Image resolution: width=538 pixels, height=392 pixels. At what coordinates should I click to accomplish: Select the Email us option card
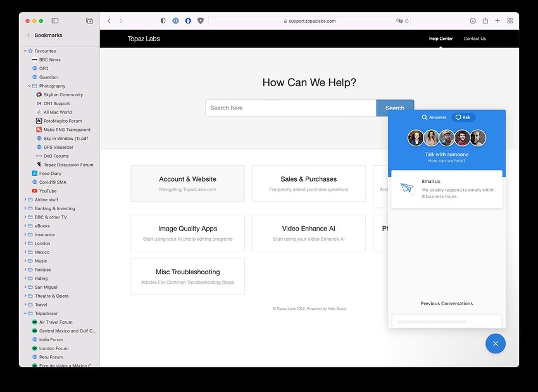coord(447,189)
